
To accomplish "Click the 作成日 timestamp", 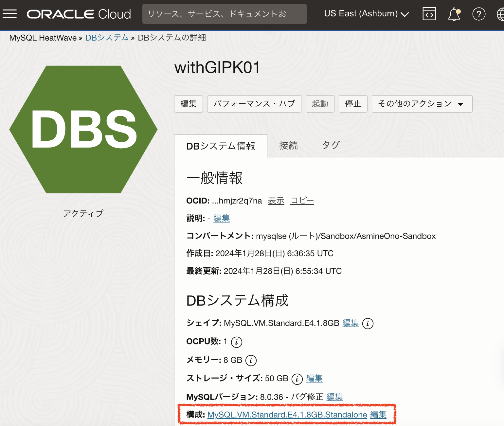I will pos(275,254).
